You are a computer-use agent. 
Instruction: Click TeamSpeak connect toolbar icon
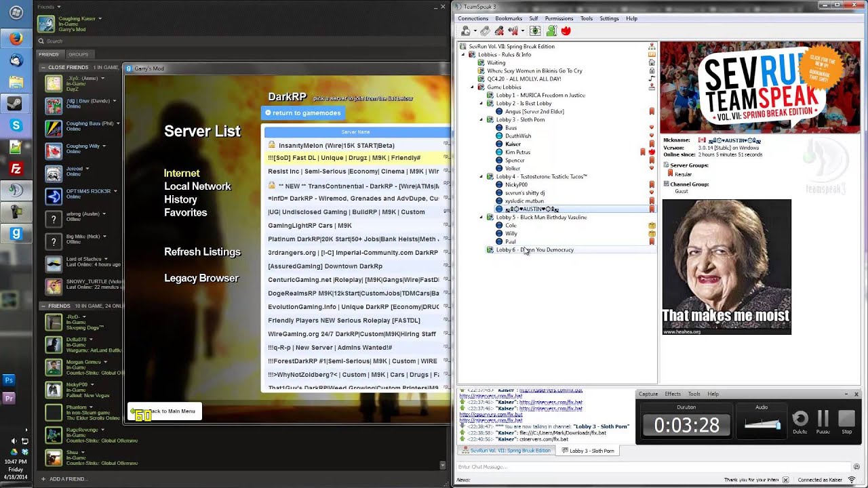466,30
